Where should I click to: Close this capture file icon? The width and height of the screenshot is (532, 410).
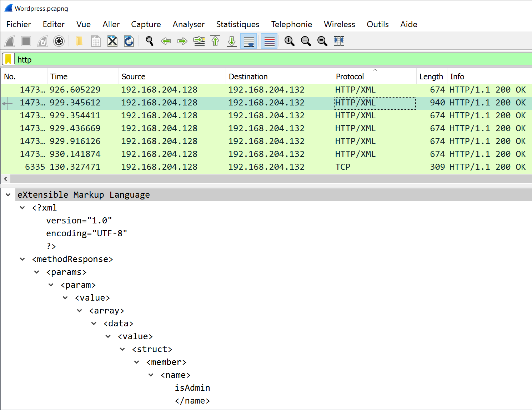112,41
